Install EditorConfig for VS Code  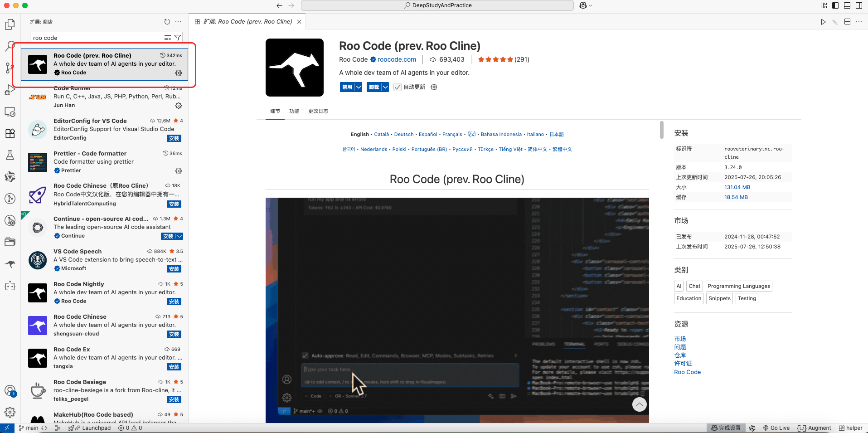pyautogui.click(x=174, y=138)
